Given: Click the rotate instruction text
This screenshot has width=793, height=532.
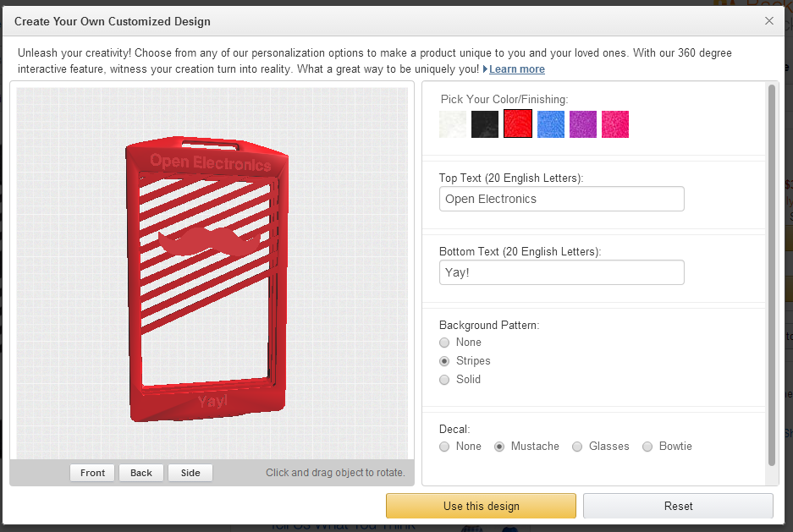Looking at the screenshot, I should point(335,473).
